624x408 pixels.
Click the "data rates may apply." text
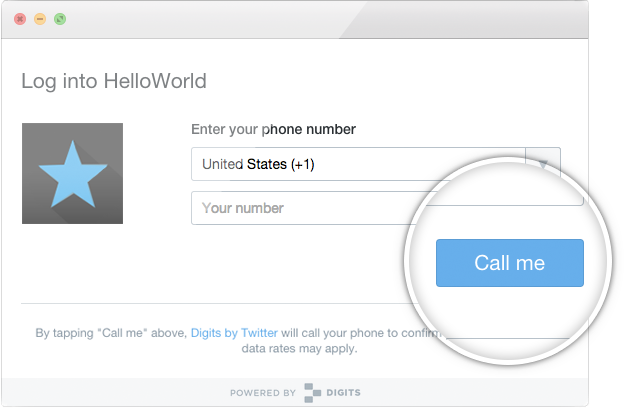click(x=300, y=349)
